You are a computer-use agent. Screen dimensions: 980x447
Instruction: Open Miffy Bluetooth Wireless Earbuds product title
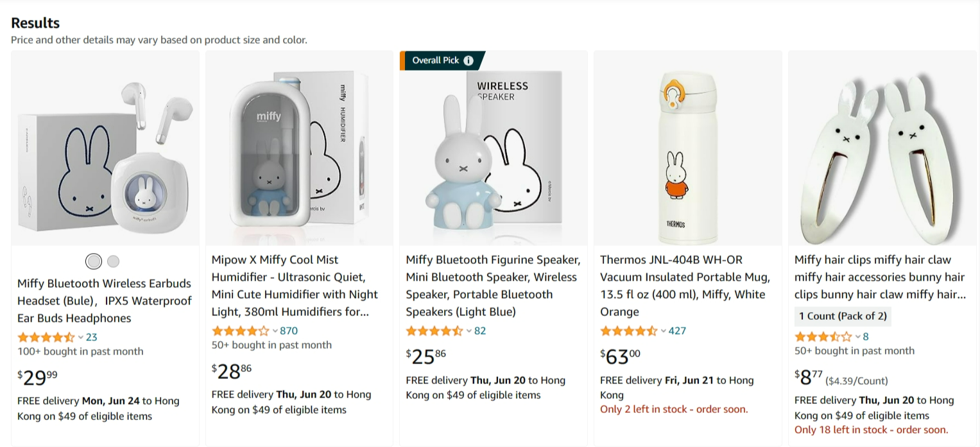coord(105,301)
